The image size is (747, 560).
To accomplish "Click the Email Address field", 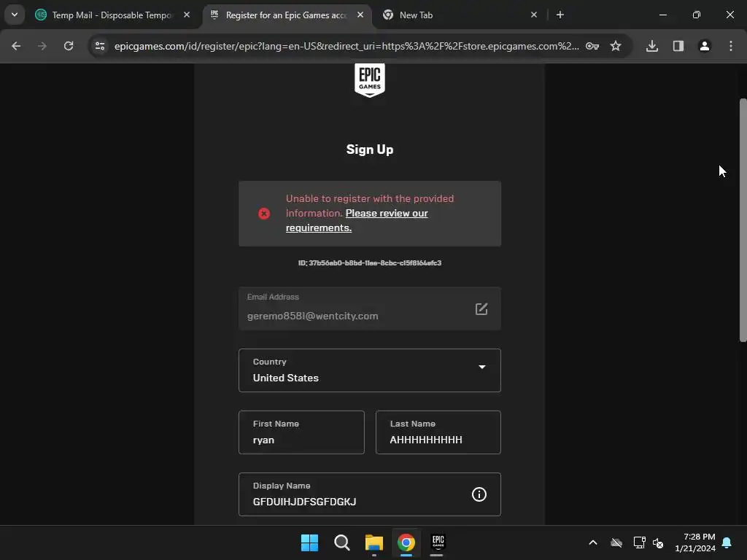I will [x=370, y=308].
